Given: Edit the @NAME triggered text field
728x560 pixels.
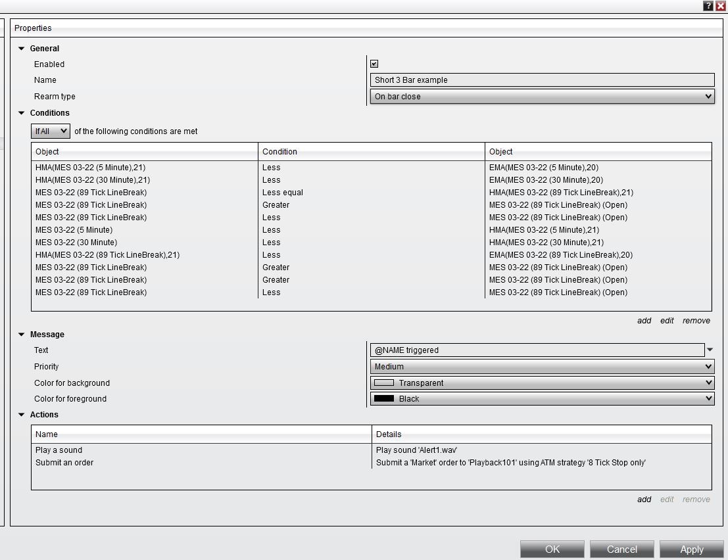Looking at the screenshot, I should coord(537,350).
